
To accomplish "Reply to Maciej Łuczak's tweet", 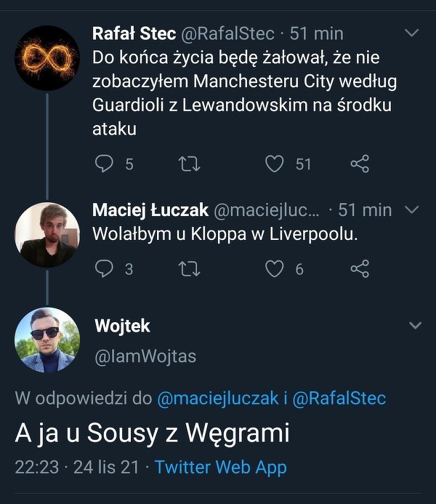I will pos(105,269).
